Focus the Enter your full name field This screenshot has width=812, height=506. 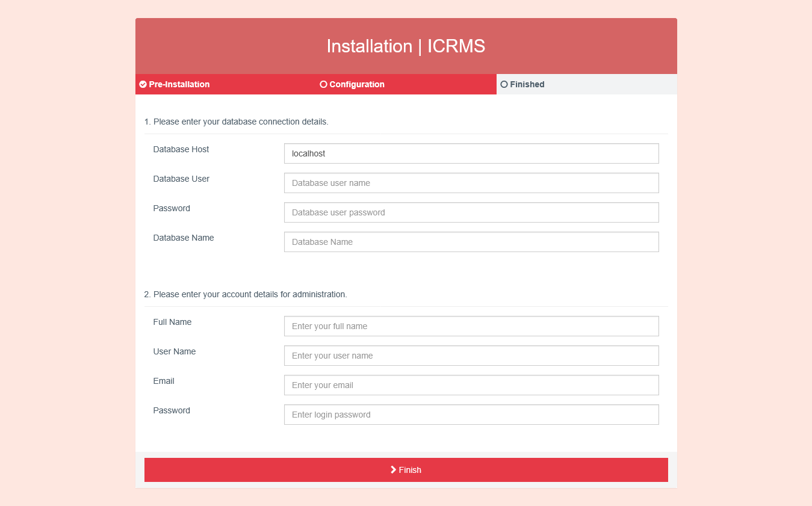click(x=471, y=326)
